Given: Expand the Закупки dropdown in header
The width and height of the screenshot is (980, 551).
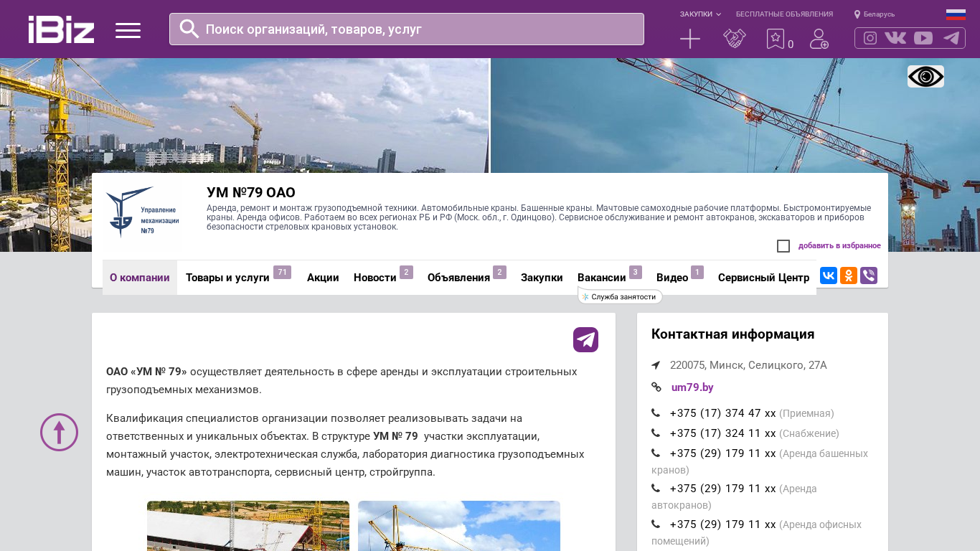Looking at the screenshot, I should (700, 14).
